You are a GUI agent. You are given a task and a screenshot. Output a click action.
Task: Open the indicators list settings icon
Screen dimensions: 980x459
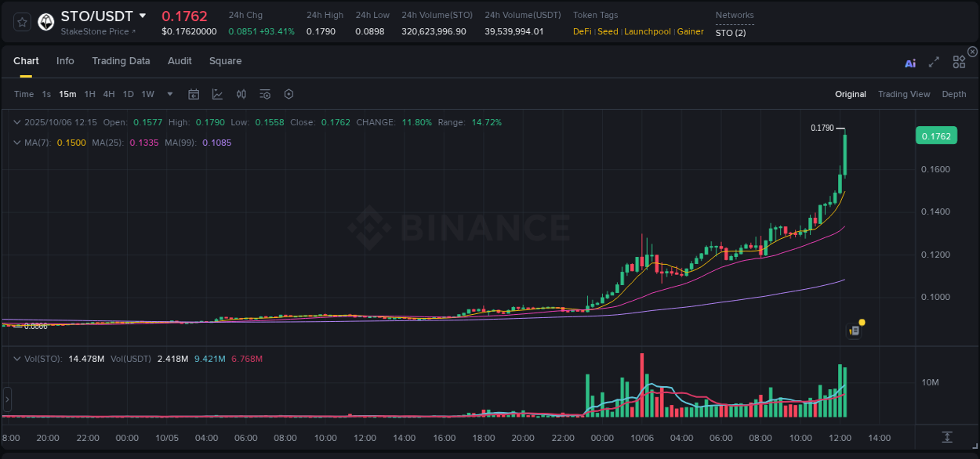click(264, 94)
